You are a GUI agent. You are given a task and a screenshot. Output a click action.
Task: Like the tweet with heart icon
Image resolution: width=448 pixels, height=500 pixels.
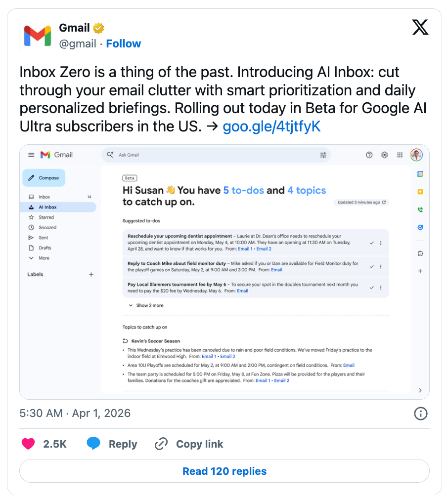pos(28,444)
